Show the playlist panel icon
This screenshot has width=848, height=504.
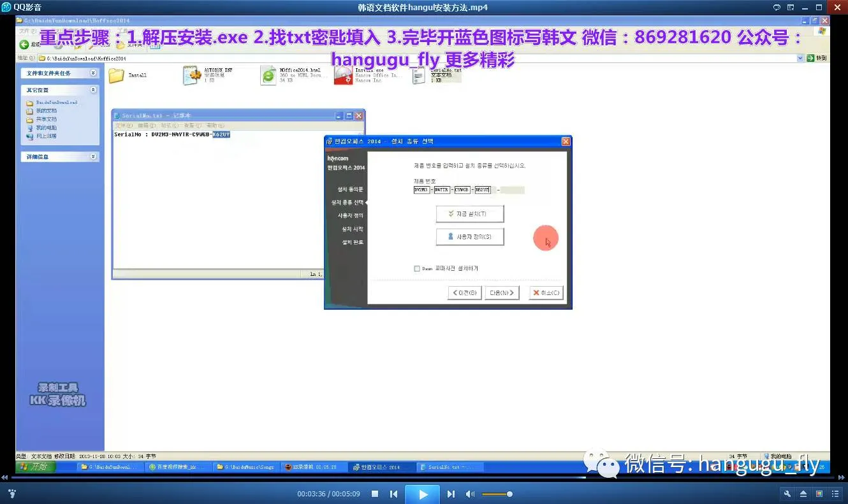pyautogui.click(x=835, y=494)
